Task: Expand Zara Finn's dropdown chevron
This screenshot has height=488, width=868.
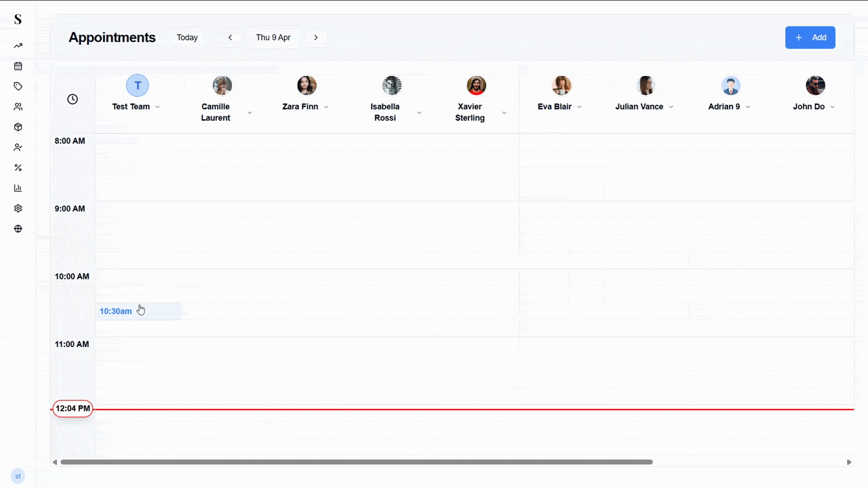Action: (x=326, y=107)
